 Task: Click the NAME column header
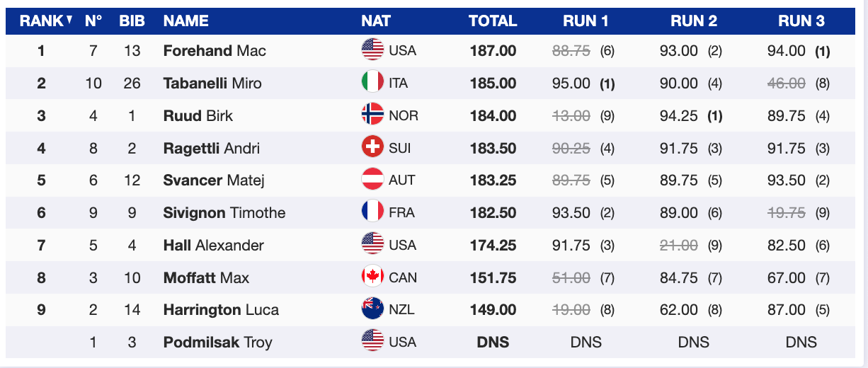(x=186, y=21)
